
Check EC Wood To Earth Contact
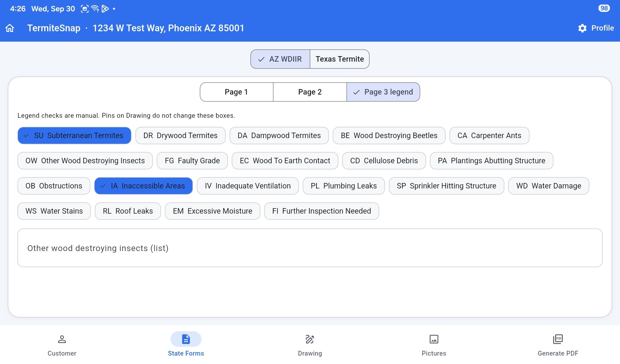tap(285, 161)
